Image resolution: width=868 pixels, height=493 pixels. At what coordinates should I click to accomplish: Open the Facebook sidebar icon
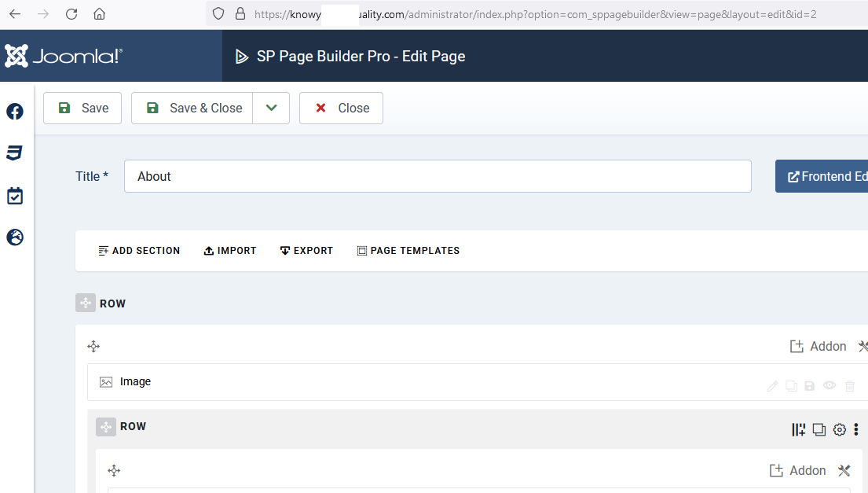[x=15, y=112]
